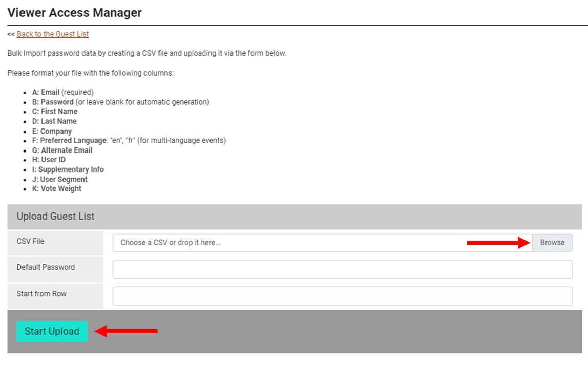Screen dimensions: 588x366
Task: Focus the Default Password input field
Action: click(342, 269)
